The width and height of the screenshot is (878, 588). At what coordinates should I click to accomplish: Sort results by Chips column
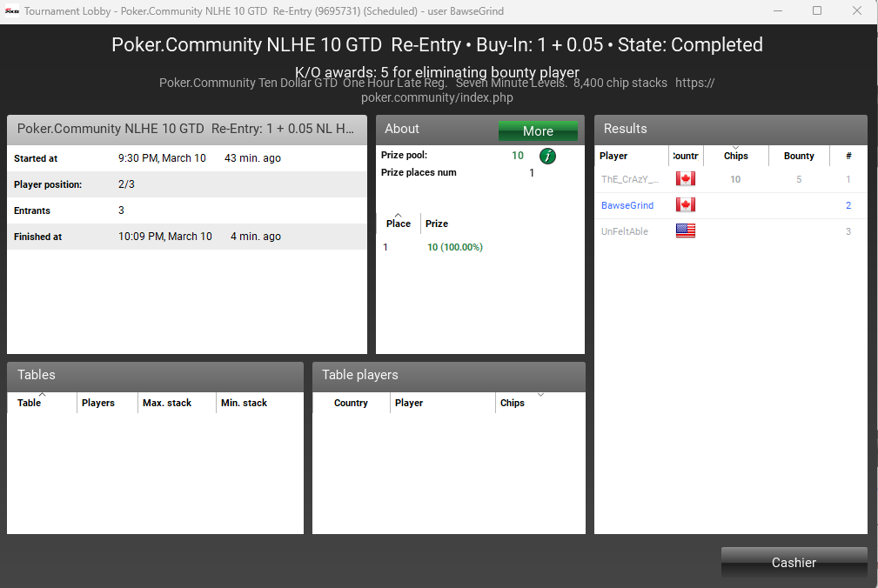[736, 156]
